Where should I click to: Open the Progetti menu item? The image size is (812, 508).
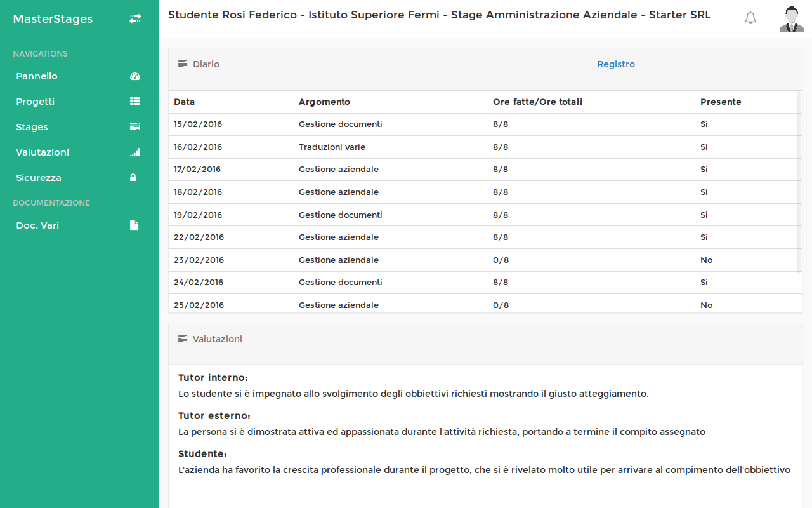click(36, 102)
